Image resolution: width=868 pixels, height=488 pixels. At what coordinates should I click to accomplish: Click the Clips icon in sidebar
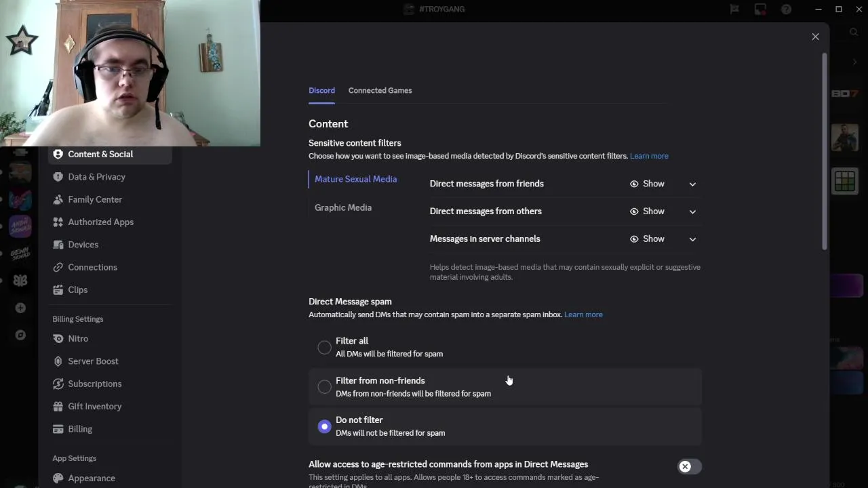pyautogui.click(x=58, y=289)
